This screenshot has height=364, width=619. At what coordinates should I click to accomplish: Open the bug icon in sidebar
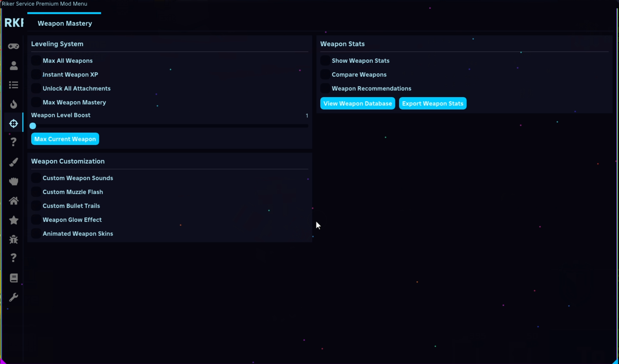tap(14, 239)
